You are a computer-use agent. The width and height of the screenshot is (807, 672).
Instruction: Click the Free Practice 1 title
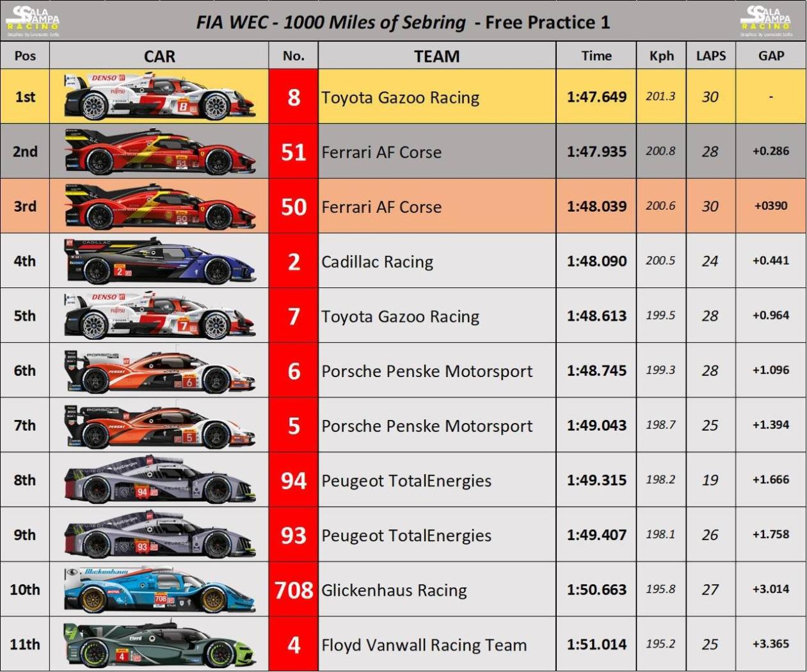(548, 22)
